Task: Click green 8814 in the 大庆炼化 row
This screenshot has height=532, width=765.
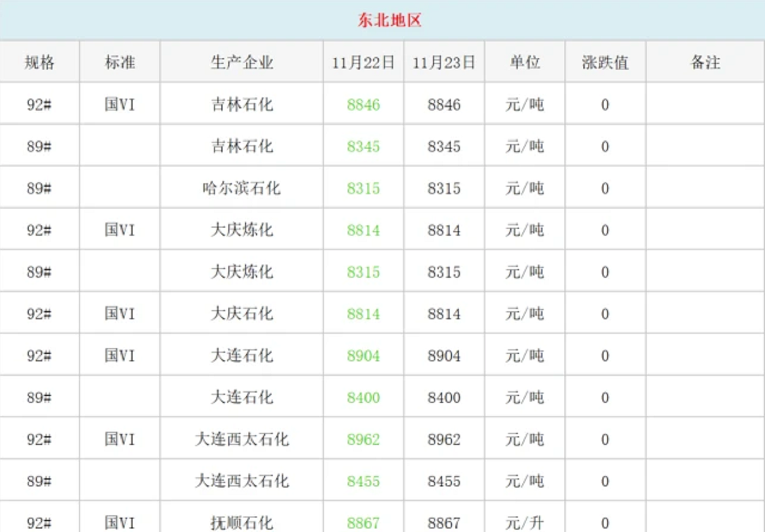Action: (x=363, y=230)
